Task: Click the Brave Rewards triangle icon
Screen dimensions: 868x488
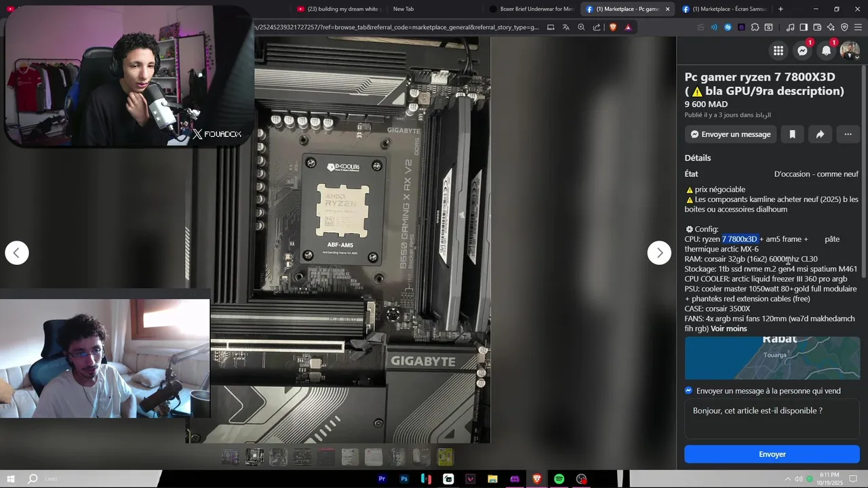Action: (628, 27)
